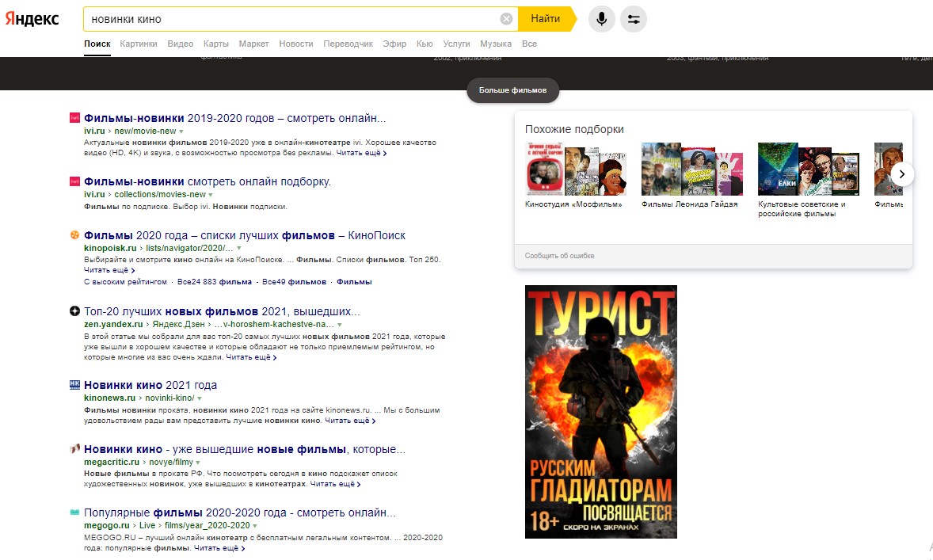Click the Яндекс.Дзен breadcrumb link
The image size is (933, 560).
(178, 324)
